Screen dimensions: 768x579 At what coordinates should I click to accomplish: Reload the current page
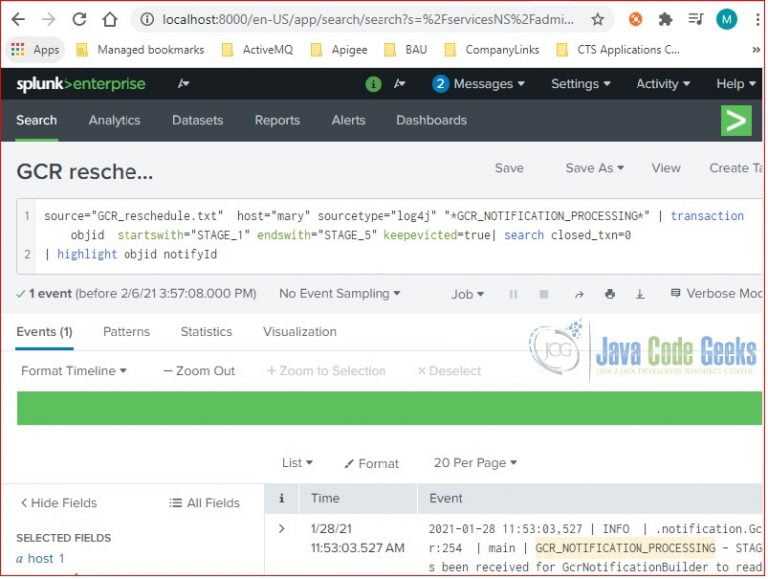79,19
